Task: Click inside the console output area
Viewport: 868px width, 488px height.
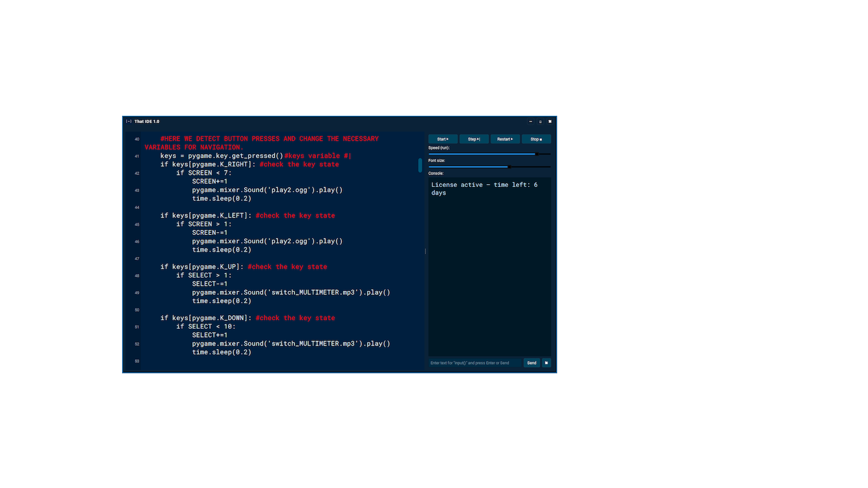Action: (x=489, y=267)
